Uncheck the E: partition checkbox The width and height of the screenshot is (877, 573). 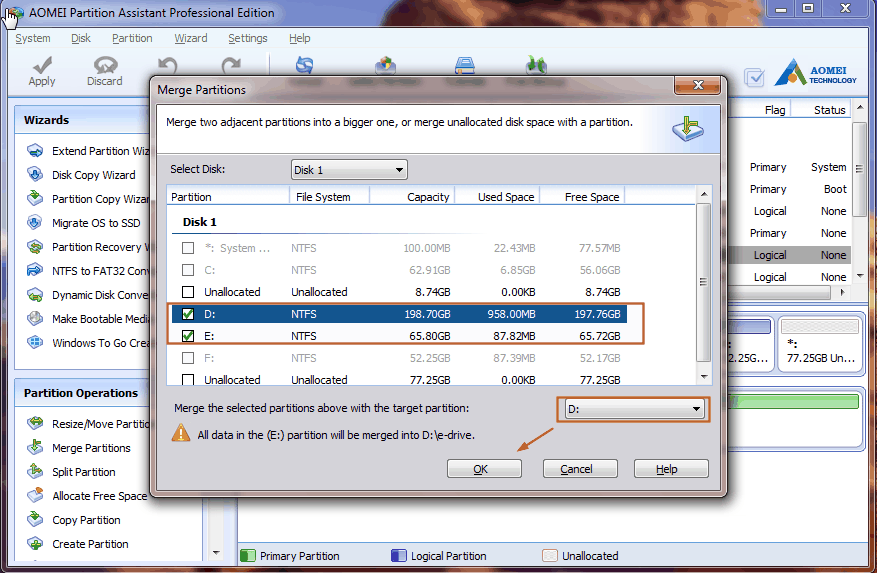[x=188, y=336]
